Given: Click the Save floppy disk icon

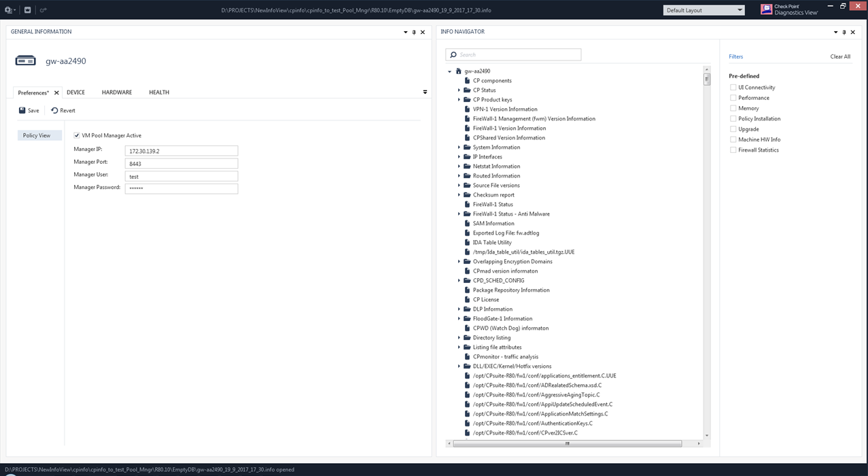Looking at the screenshot, I should click(22, 110).
